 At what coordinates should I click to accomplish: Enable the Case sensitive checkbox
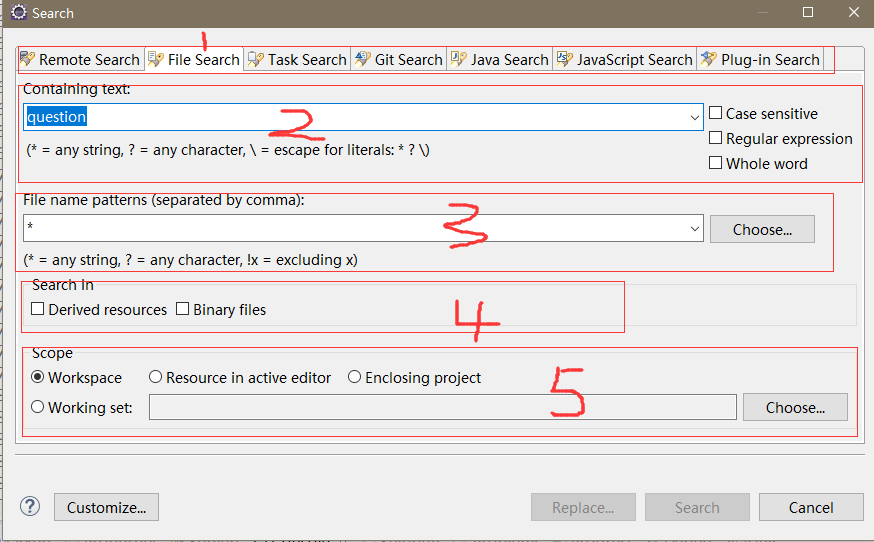(x=715, y=114)
